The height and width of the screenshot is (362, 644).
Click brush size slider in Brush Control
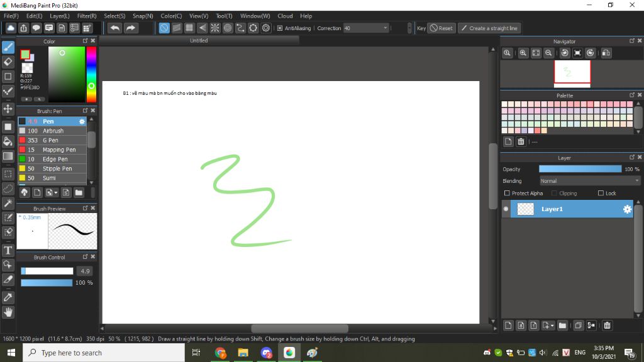click(x=47, y=271)
